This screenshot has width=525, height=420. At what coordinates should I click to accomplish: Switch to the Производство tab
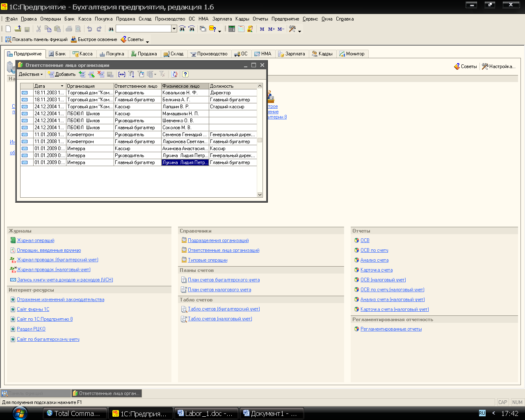(209, 54)
